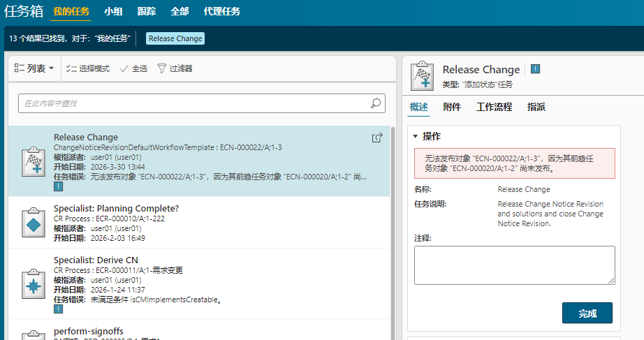Screen dimensions: 644x340
Task: Enable selection mode
Action: point(88,68)
